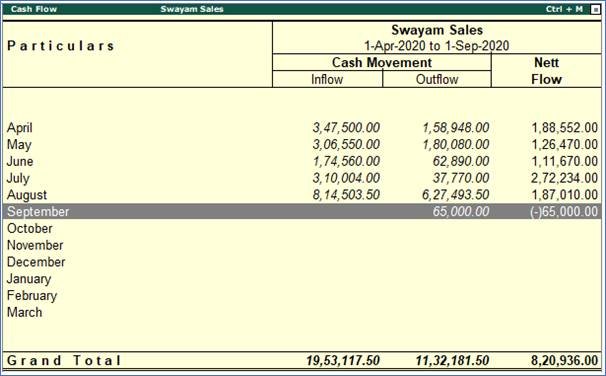Image resolution: width=606 pixels, height=376 pixels.
Task: Click Grand Total inflow 19,53,117.50
Action: click(x=343, y=361)
